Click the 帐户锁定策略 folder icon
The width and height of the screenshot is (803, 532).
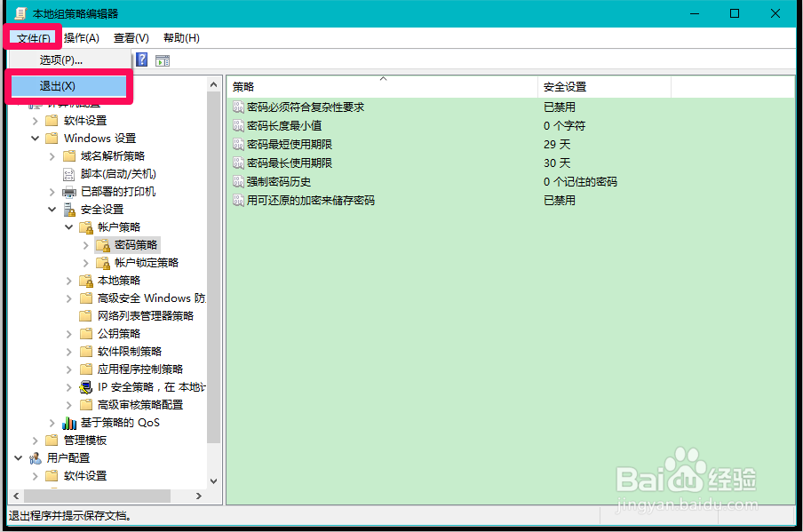(104, 262)
